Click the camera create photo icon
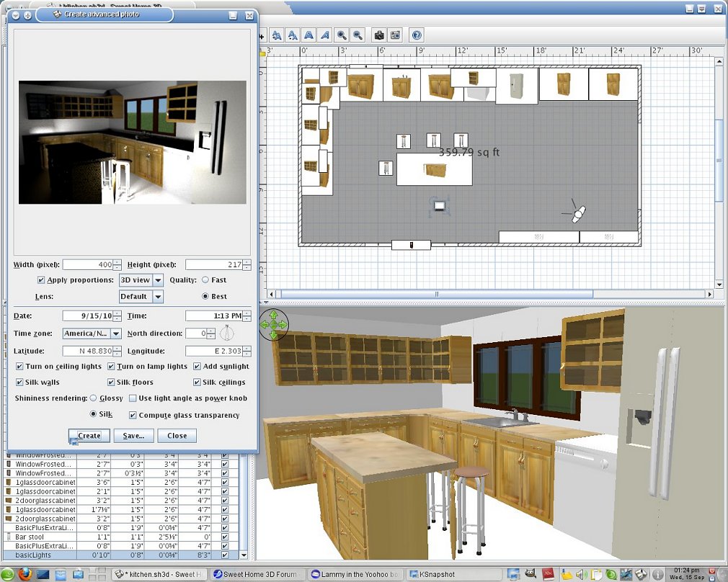The image size is (728, 582). coord(378,35)
